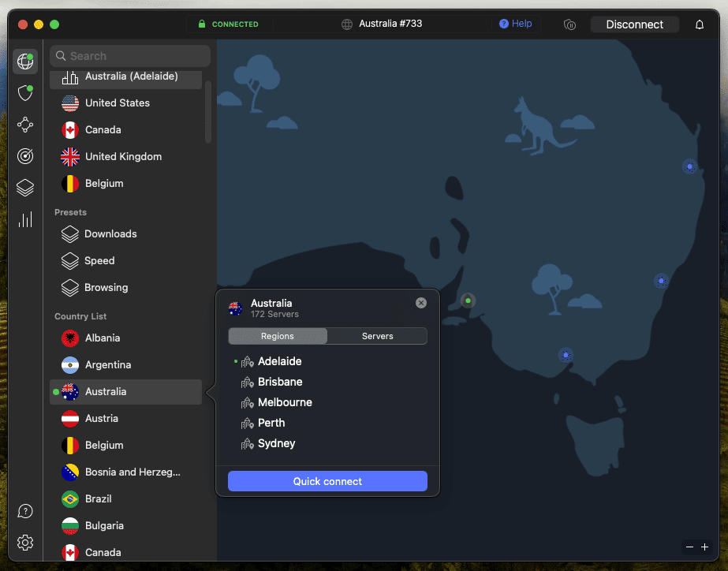Screen dimensions: 728x571
Task: Click the notification bell icon
Action: pos(700,24)
